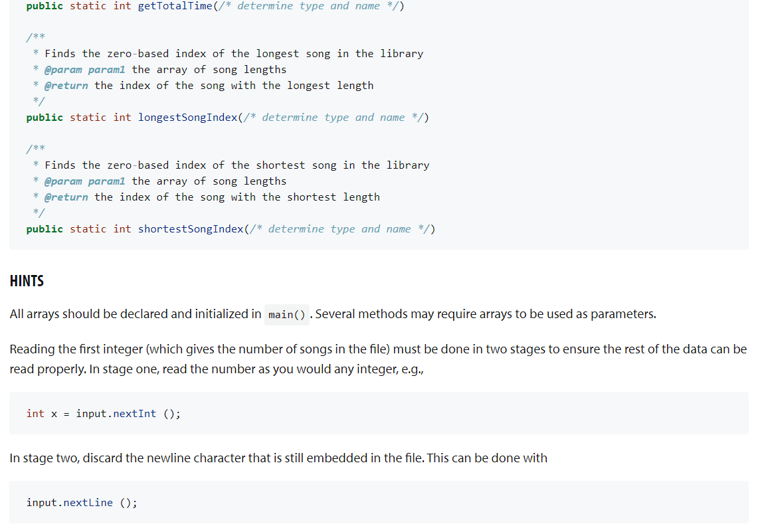
Task: Click '@param param1' above shortestSongIndex
Action: pos(84,181)
